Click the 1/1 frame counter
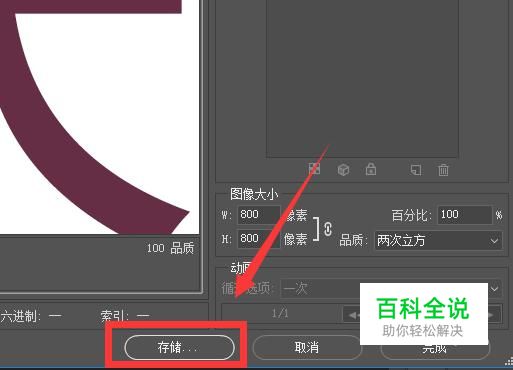 click(280, 313)
